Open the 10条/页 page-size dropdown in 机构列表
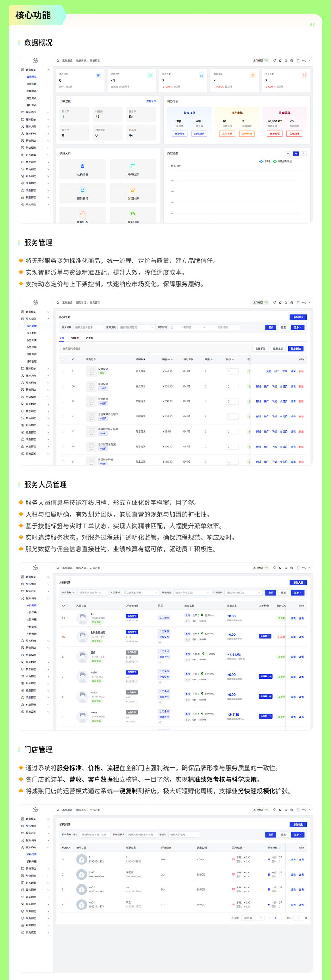Viewport: 331px width, 980px height. pos(253,918)
